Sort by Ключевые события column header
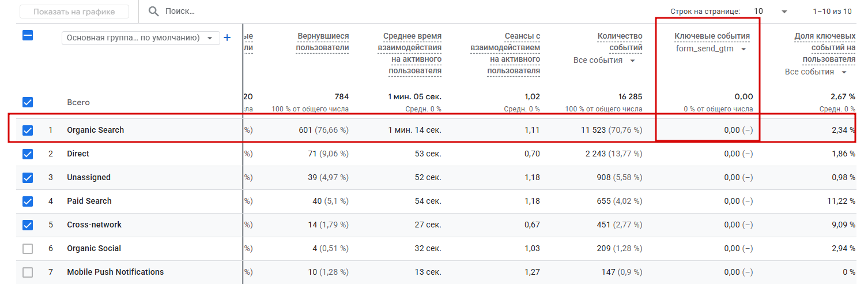 (x=712, y=36)
